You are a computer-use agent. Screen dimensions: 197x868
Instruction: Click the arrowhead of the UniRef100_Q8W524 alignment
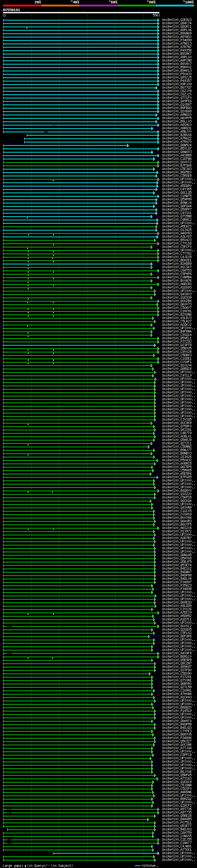[x=128, y=145]
